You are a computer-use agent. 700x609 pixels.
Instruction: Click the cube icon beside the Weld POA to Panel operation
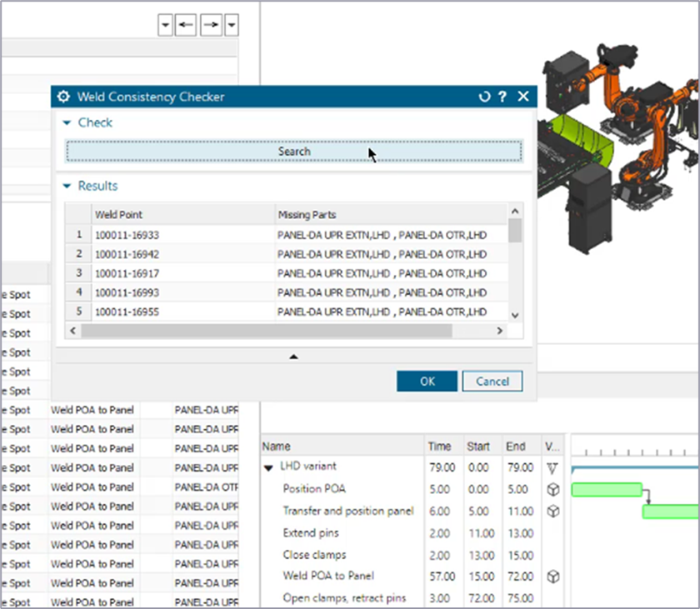pos(552,575)
